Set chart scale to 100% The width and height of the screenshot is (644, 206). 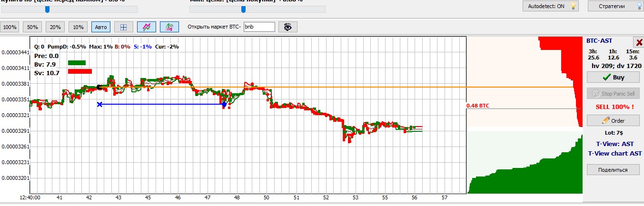(x=10, y=27)
